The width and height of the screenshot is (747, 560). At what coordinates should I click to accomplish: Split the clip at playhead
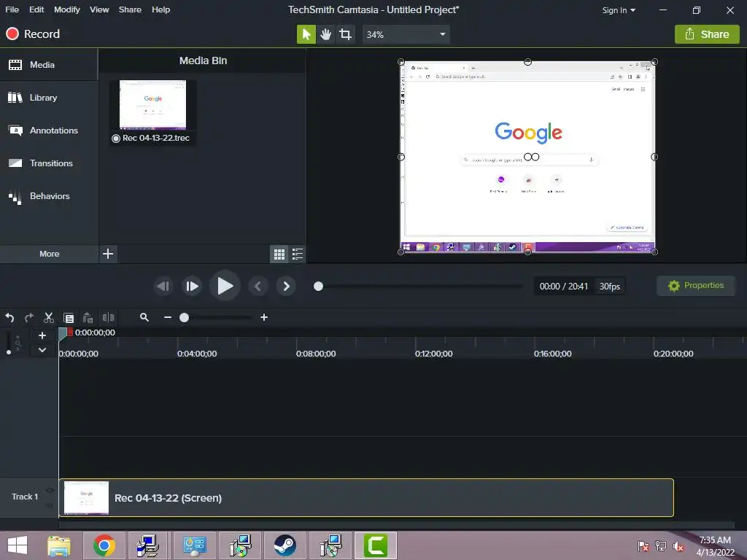(x=109, y=318)
